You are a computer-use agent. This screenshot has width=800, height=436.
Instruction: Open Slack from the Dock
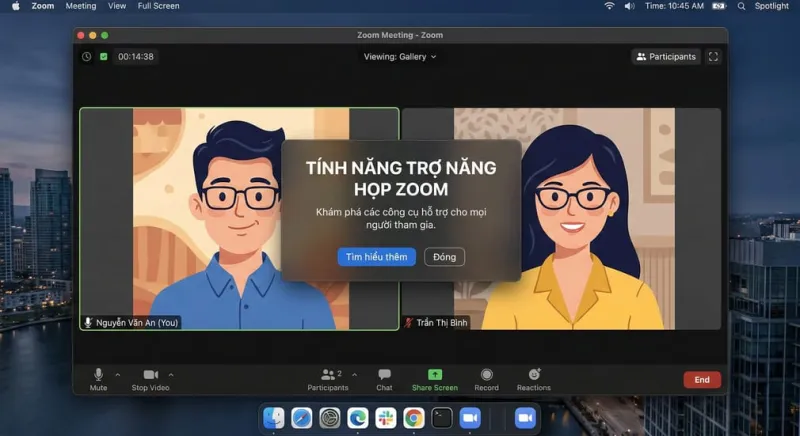coord(386,418)
